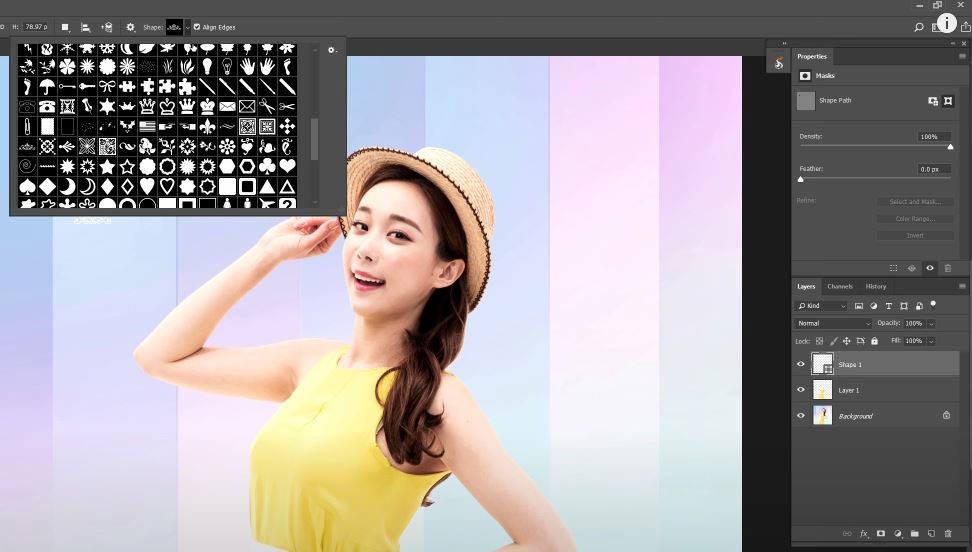Screen dimensions: 972x552
Task: Open the Properties panel menu
Action: point(962,56)
